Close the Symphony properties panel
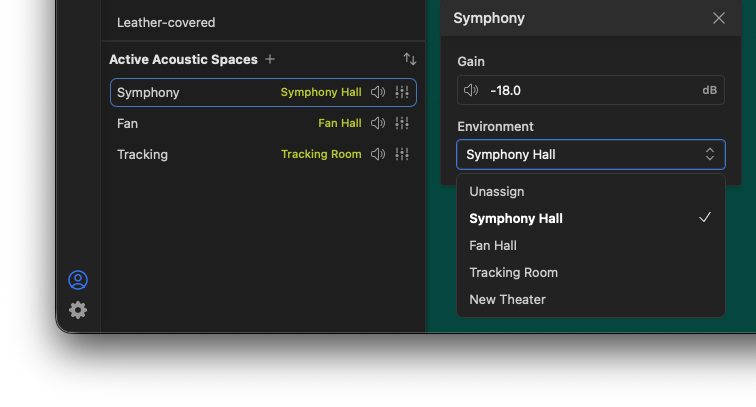Screen dimensions: 756x407 pos(718,18)
